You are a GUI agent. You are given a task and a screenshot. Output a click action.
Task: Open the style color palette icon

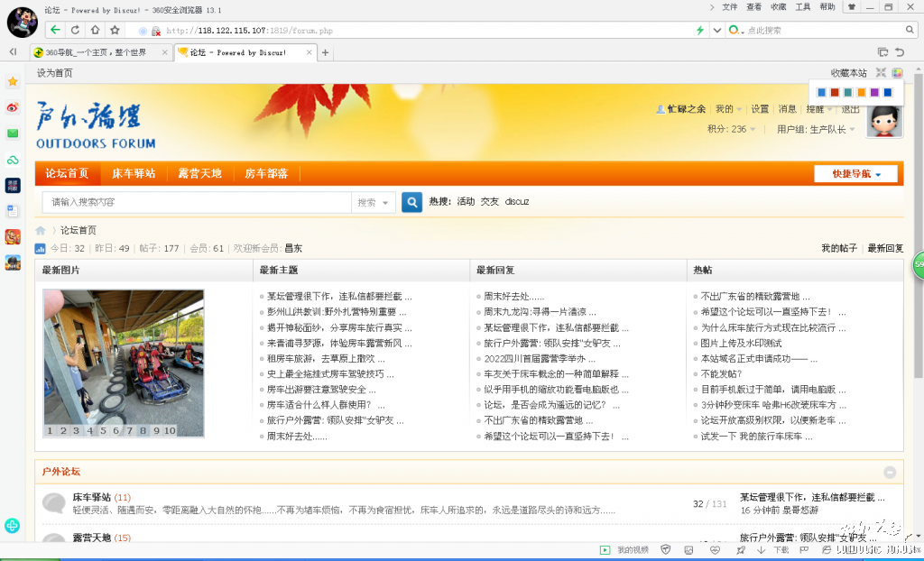pos(897,72)
